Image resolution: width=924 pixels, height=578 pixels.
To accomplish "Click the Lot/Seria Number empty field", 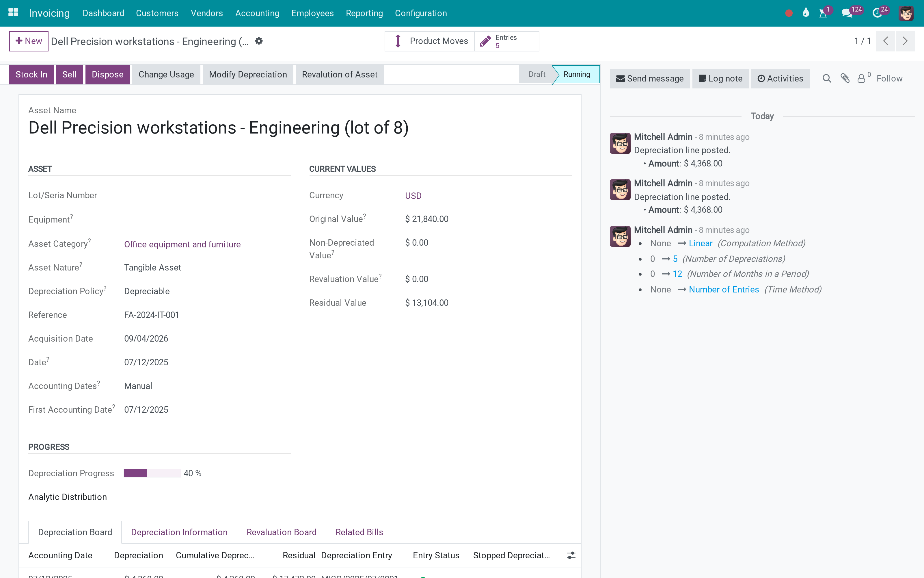I will click(207, 195).
